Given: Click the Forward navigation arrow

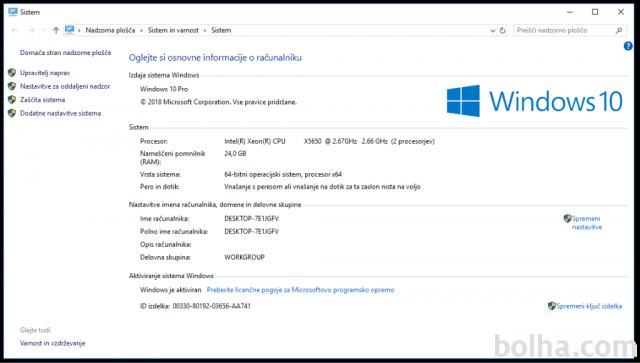Looking at the screenshot, I should point(31,30).
